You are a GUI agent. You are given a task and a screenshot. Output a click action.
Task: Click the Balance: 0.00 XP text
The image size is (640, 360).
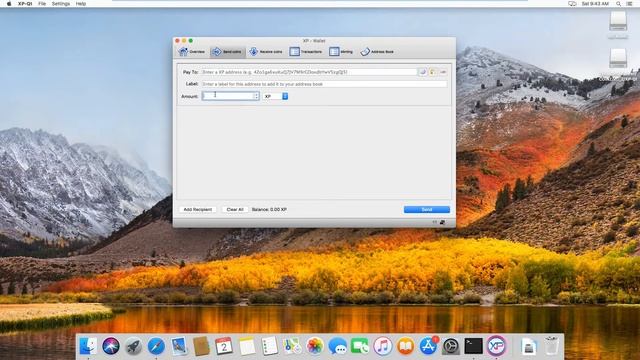pyautogui.click(x=269, y=209)
